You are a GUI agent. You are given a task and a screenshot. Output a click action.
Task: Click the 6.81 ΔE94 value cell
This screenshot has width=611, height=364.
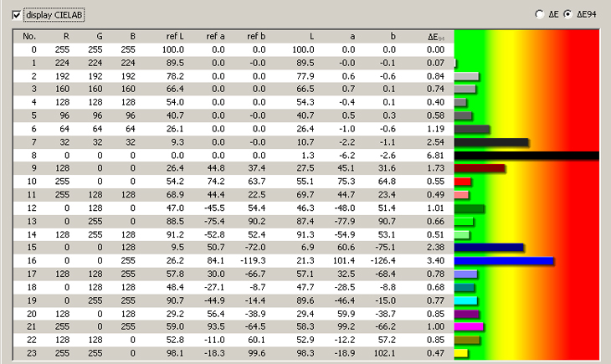pyautogui.click(x=434, y=156)
